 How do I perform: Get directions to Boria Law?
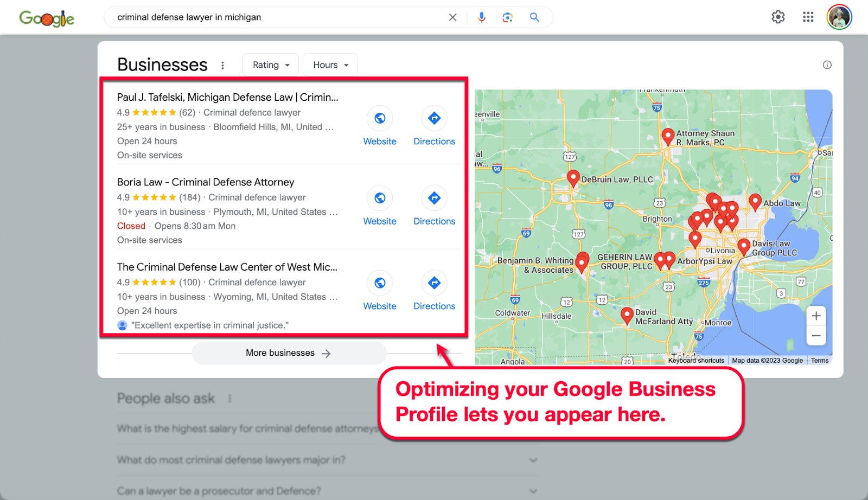(x=434, y=198)
